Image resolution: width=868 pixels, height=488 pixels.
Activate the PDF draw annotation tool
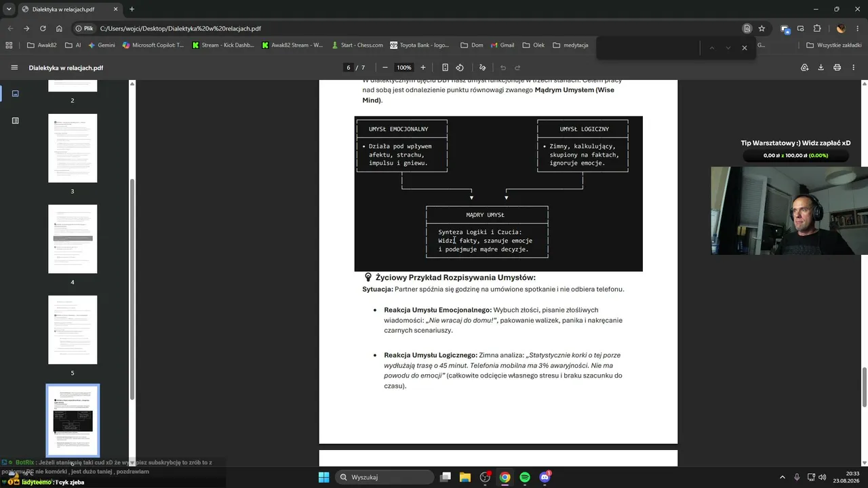pos(483,68)
